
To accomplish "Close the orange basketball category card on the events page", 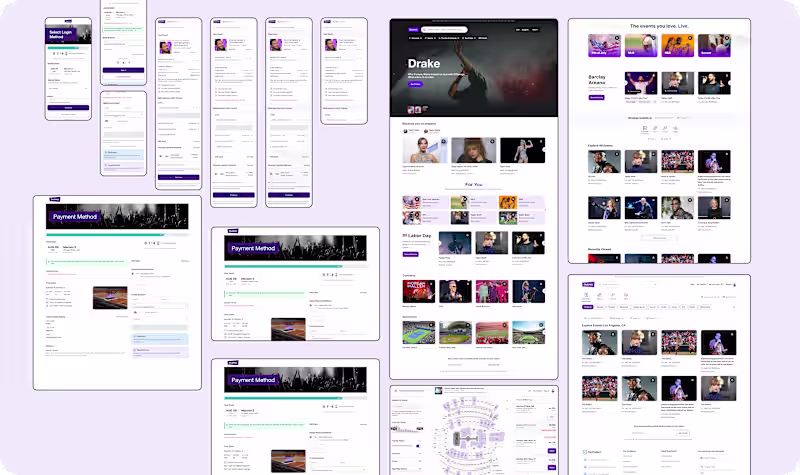I will [x=690, y=38].
